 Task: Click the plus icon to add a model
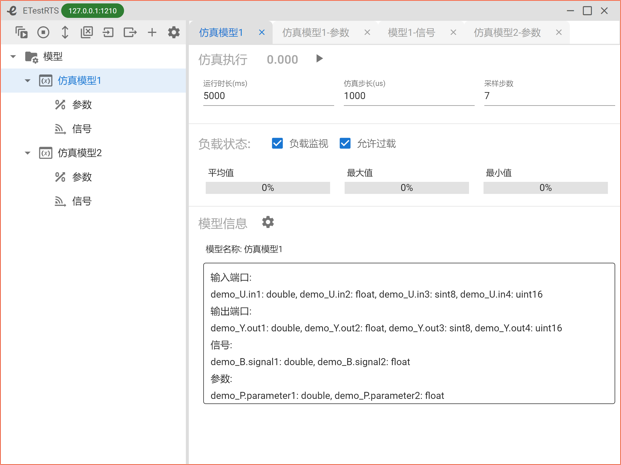(152, 32)
